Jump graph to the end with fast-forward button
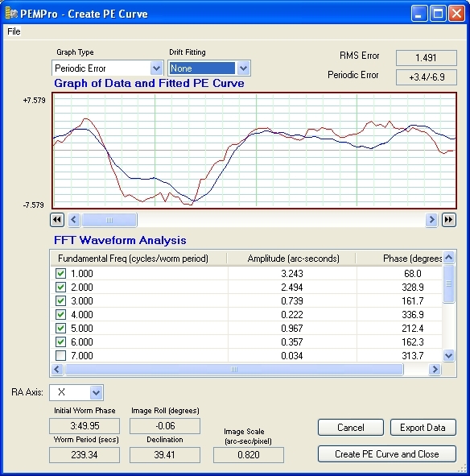Image resolution: width=470 pixels, height=476 pixels. click(x=449, y=220)
